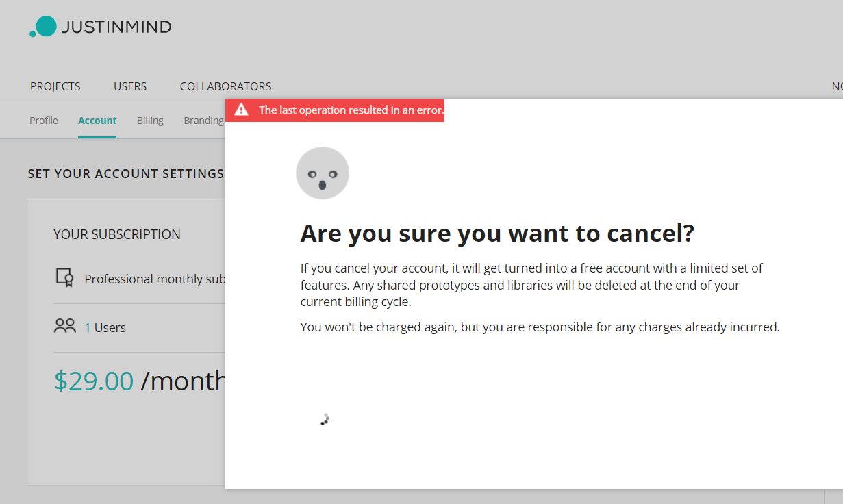The width and height of the screenshot is (843, 504).
Task: Open the COLLABORATORS section
Action: coord(225,86)
